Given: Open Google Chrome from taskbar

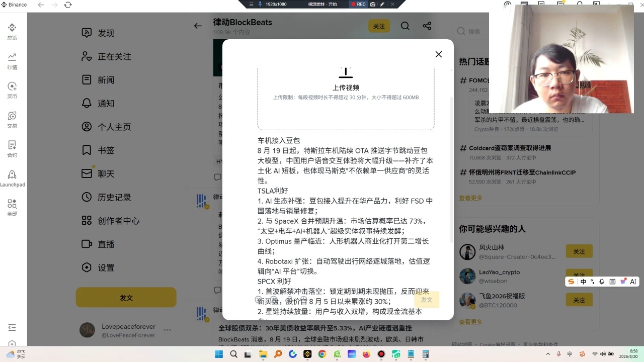Looking at the screenshot, I should click(x=322, y=354).
